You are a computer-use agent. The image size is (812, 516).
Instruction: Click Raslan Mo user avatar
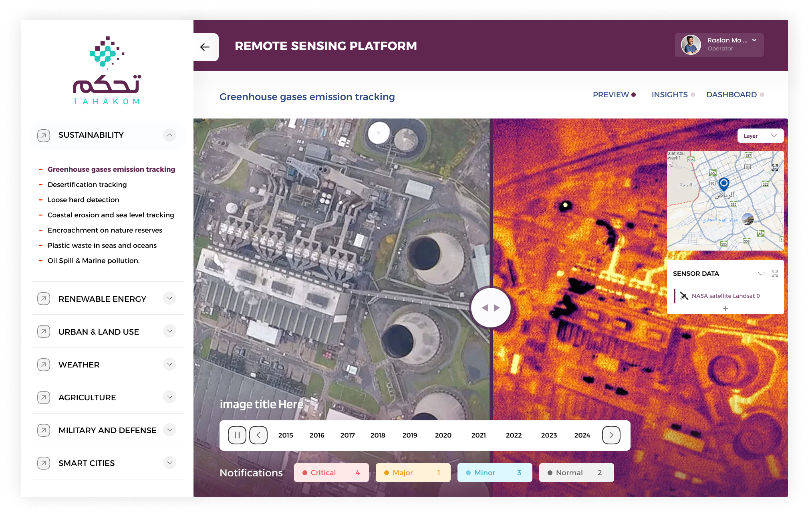pos(691,45)
